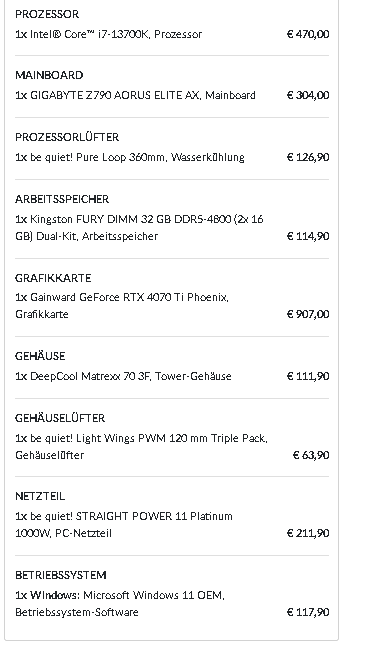Open be quiet! Pure Loop 360mm cooler
Screen dimensions: 378x661
(130, 157)
